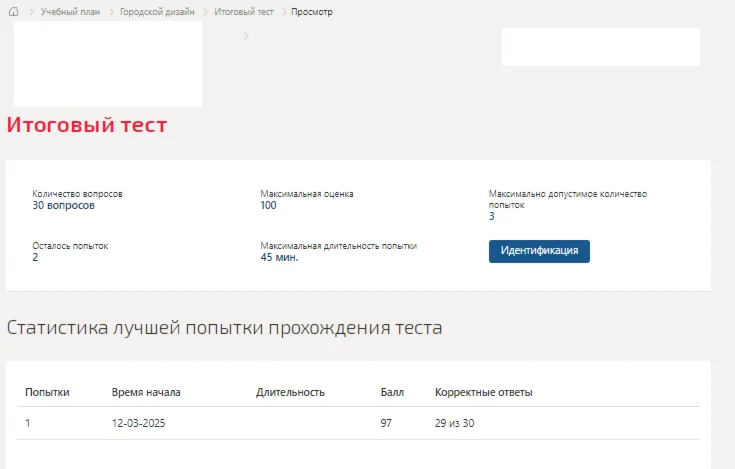735x469 pixels.
Task: Click the Длительность column header
Action: tap(290, 392)
